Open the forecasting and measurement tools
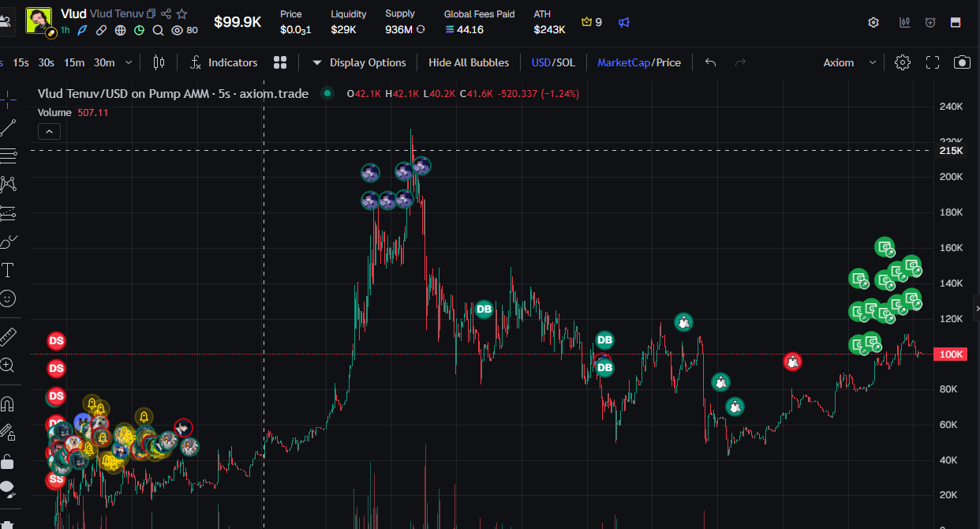Screen dimensions: 980x529 (8, 213)
